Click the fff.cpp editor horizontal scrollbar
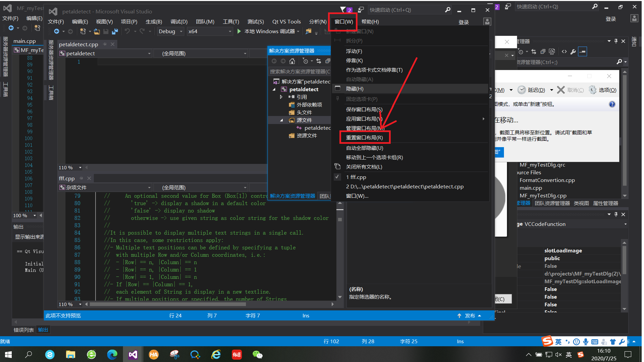Viewport: 644px width, 362px height. (168, 304)
